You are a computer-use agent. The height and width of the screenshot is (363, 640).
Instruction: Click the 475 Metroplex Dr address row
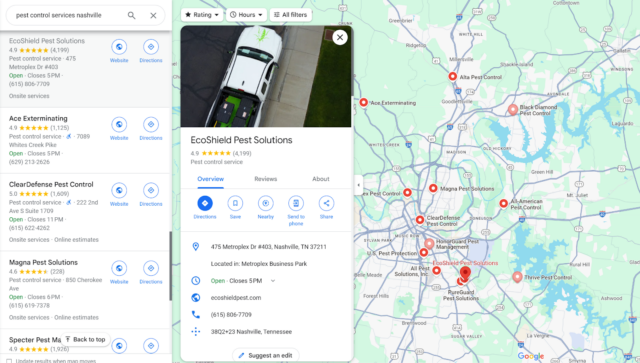[266, 247]
